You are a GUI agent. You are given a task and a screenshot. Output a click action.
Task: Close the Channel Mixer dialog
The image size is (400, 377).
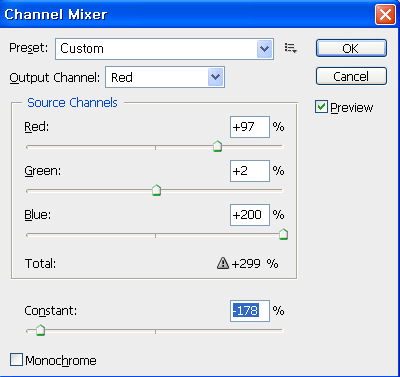pyautogui.click(x=385, y=14)
